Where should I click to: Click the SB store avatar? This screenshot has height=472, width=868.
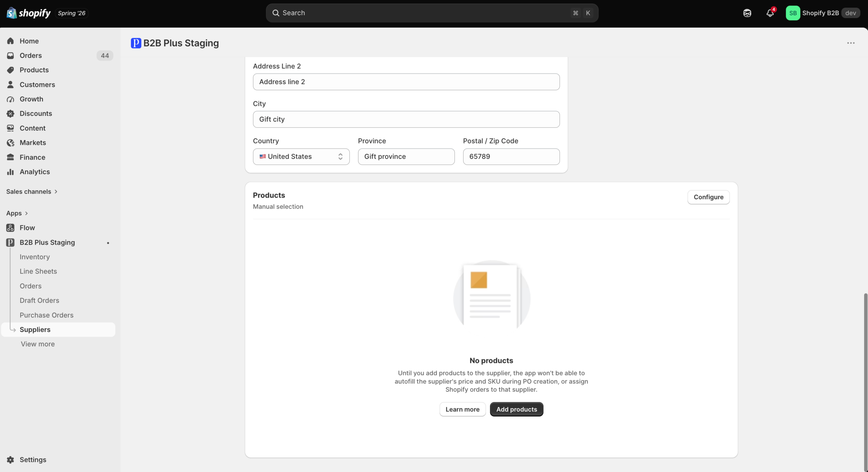point(793,13)
